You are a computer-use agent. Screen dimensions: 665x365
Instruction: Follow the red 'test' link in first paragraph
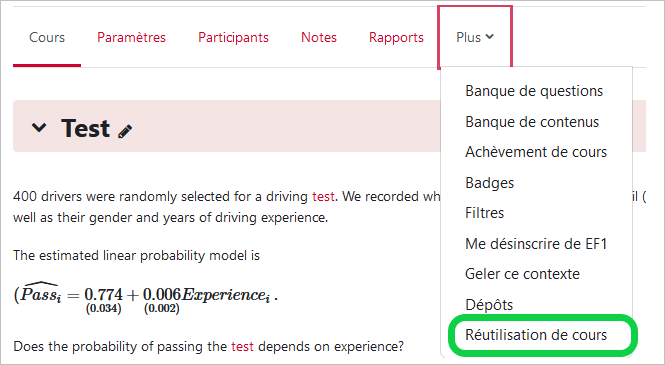[x=323, y=197]
